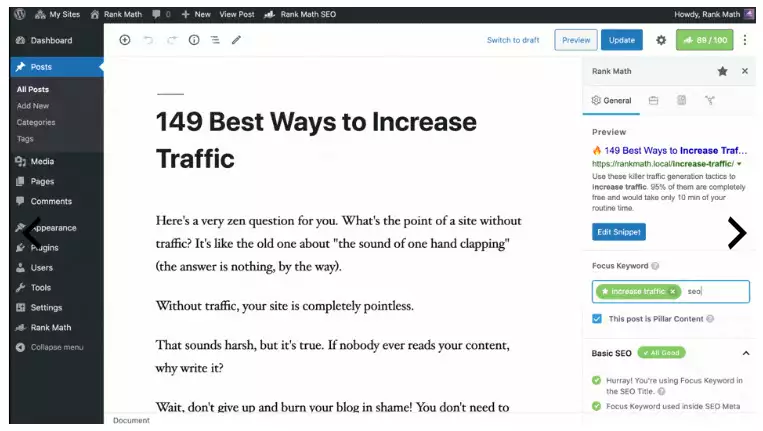Remove the increase traffic keyword tag
The image size is (763, 431).
pos(672,291)
